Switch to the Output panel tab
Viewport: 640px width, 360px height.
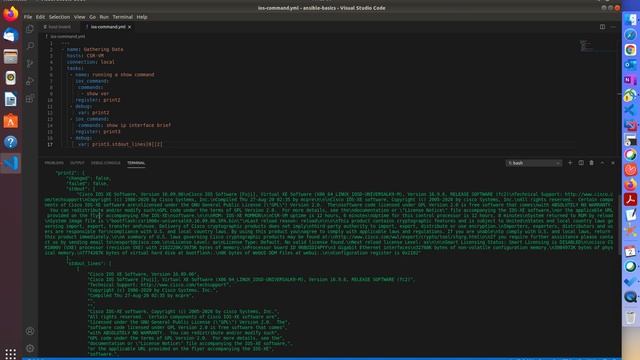pos(77,163)
